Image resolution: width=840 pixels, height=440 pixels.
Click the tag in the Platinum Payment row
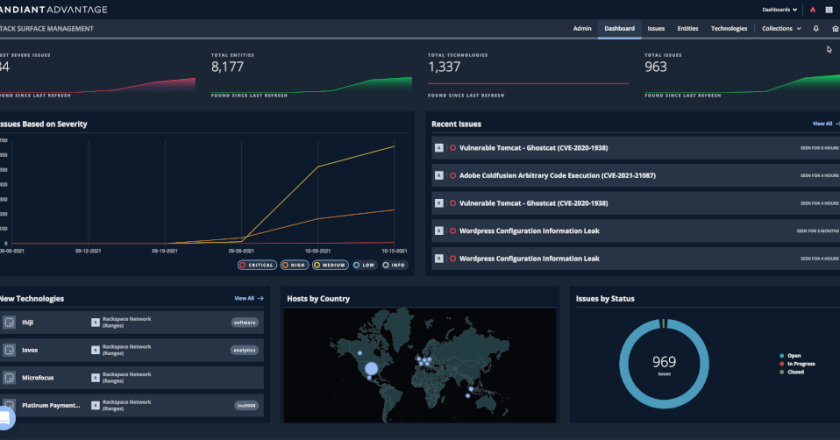point(246,406)
